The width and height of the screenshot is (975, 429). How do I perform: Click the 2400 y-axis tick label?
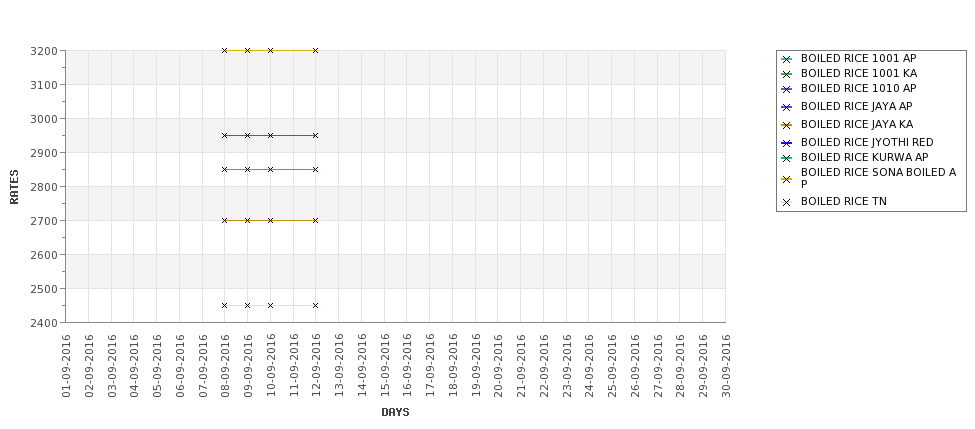click(x=44, y=323)
